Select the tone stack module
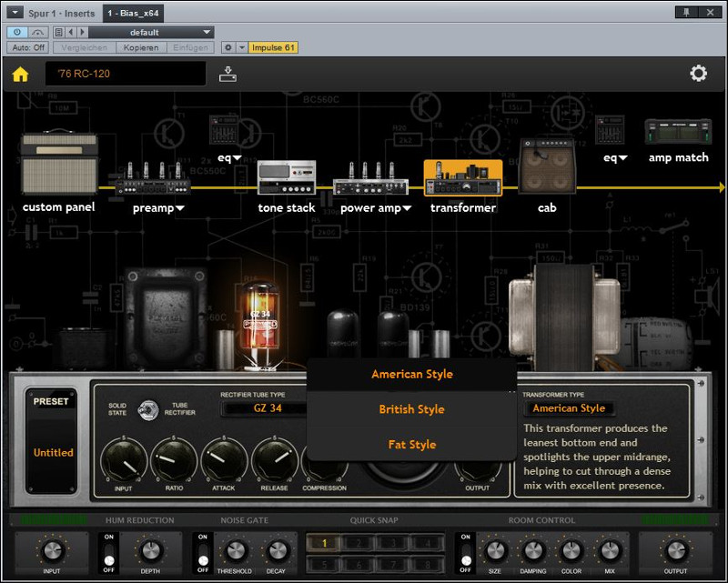This screenshot has width=728, height=583. click(287, 177)
